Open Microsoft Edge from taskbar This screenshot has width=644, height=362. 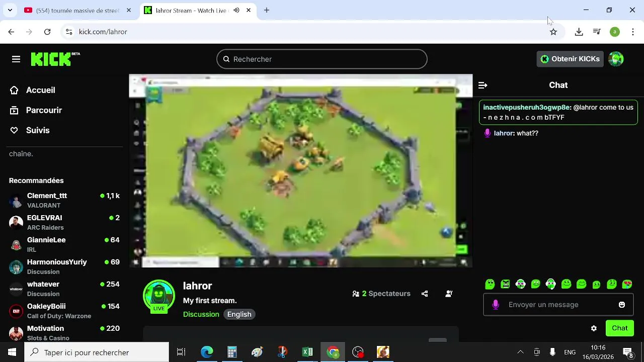[x=207, y=352]
